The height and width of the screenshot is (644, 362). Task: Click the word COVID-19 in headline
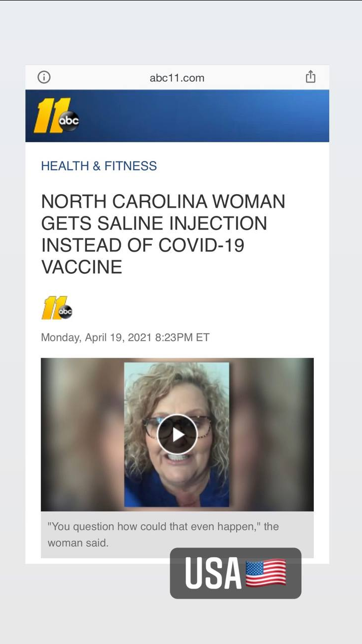(202, 245)
